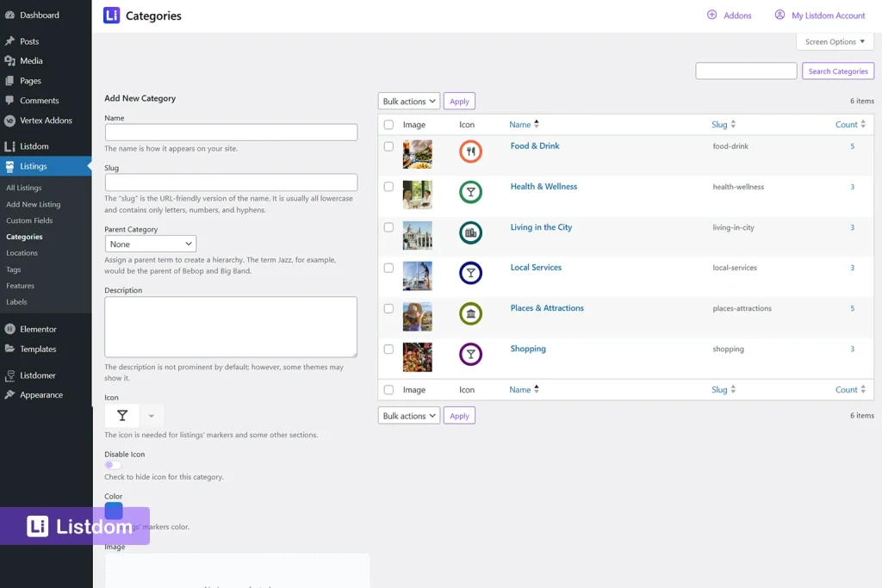Image resolution: width=882 pixels, height=588 pixels.
Task: Check the checkbox for Local Services row
Action: coord(388,267)
